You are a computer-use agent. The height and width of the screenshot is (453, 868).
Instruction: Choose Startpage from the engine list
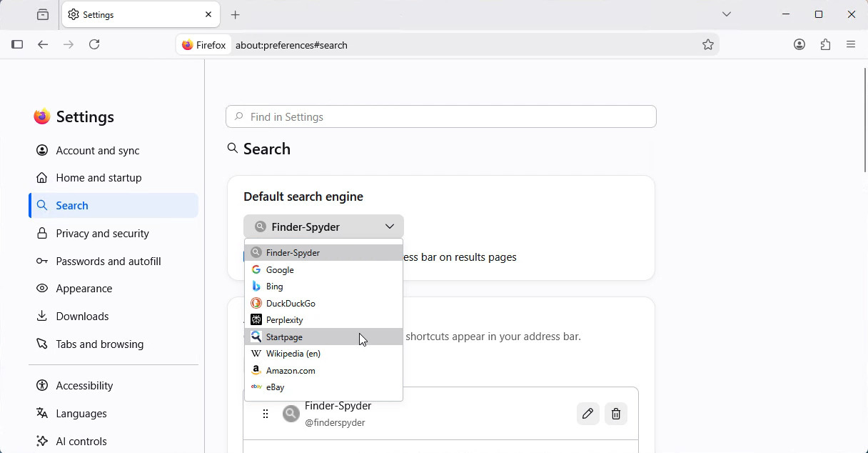pos(323,337)
